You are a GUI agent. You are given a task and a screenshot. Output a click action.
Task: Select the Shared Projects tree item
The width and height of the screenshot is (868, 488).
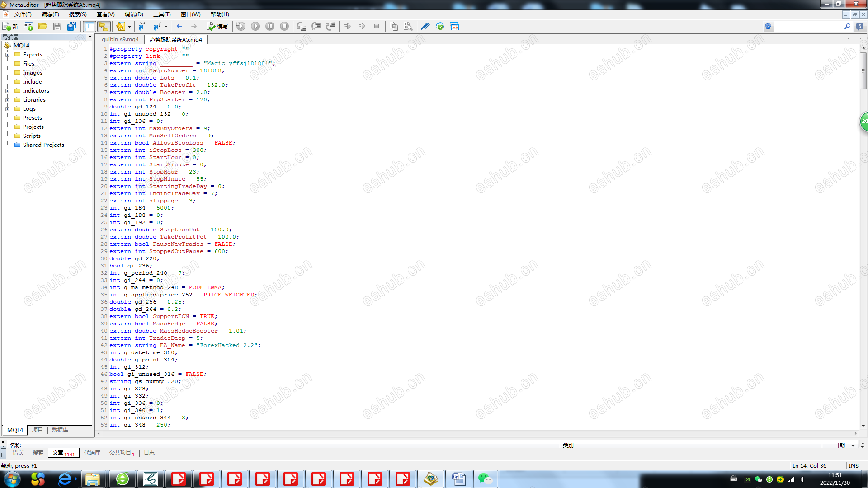[43, 145]
